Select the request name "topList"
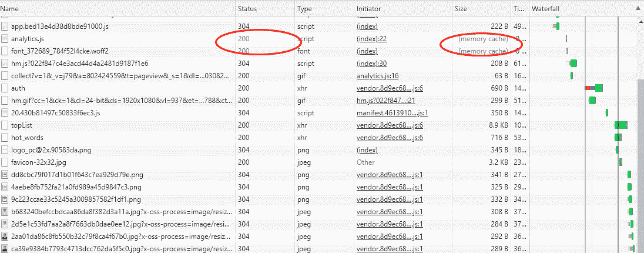 [x=21, y=125]
